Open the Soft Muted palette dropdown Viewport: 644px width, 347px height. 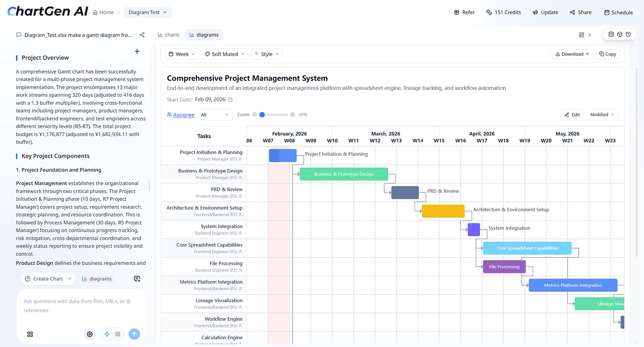tap(225, 54)
